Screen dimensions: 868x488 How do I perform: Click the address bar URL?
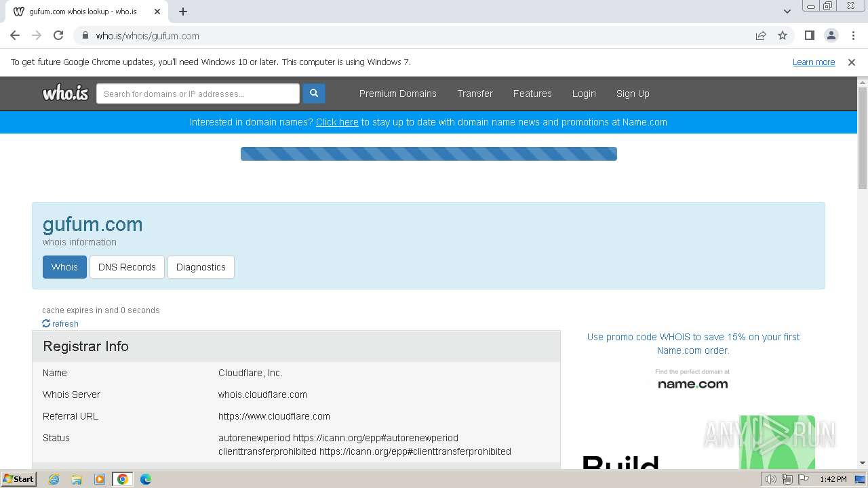[147, 35]
